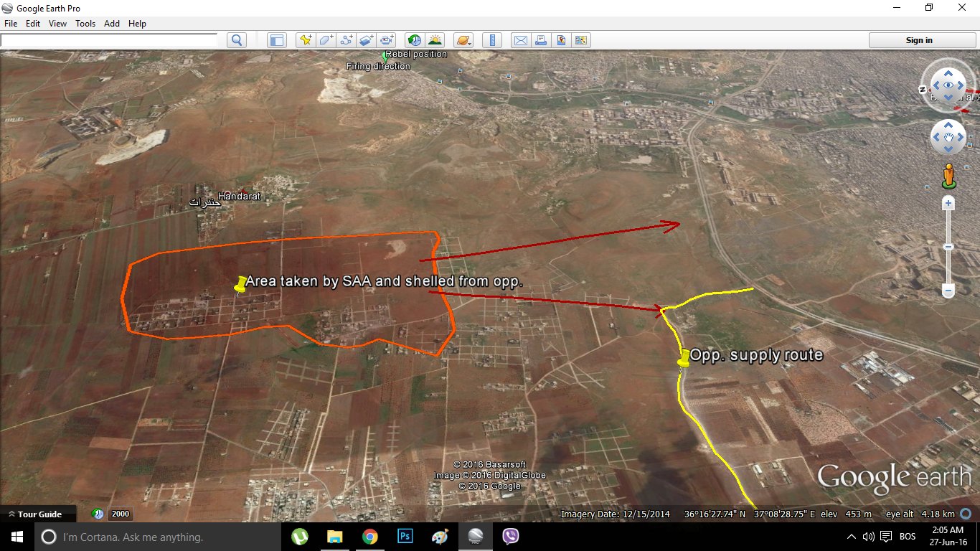Select the Add Path tool
Viewport: 980px width, 551px height.
(347, 40)
